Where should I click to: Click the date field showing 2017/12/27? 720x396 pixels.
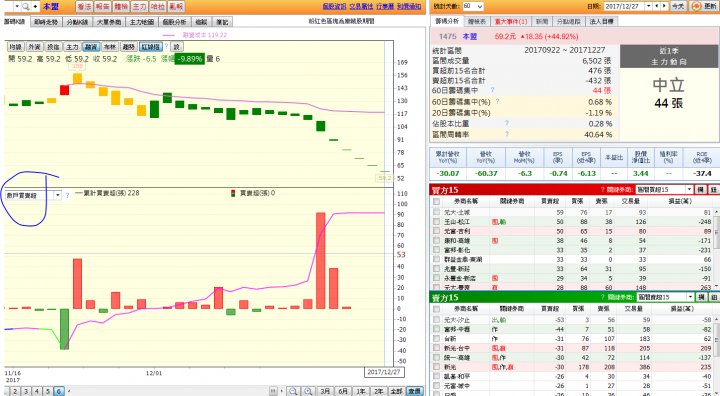point(624,6)
